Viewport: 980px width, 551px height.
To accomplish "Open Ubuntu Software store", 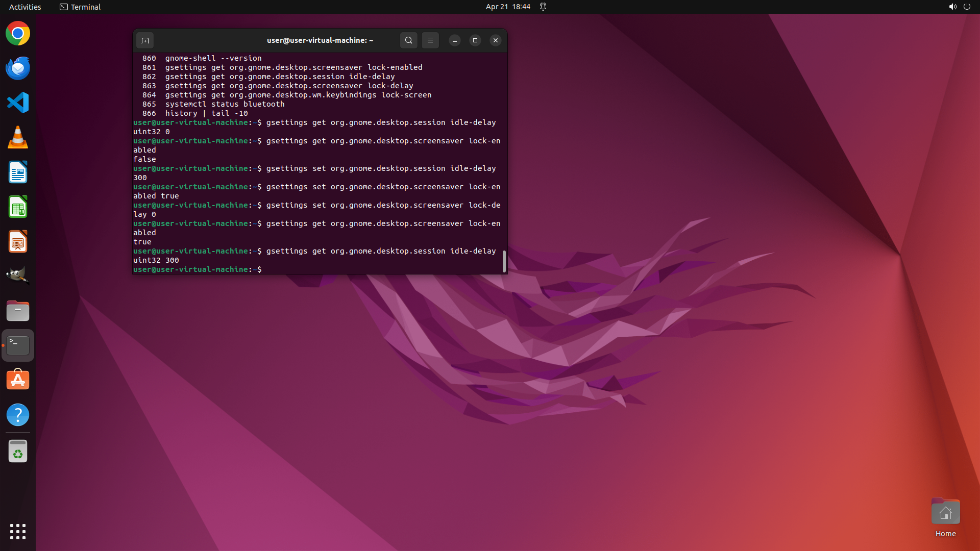I will (x=18, y=380).
